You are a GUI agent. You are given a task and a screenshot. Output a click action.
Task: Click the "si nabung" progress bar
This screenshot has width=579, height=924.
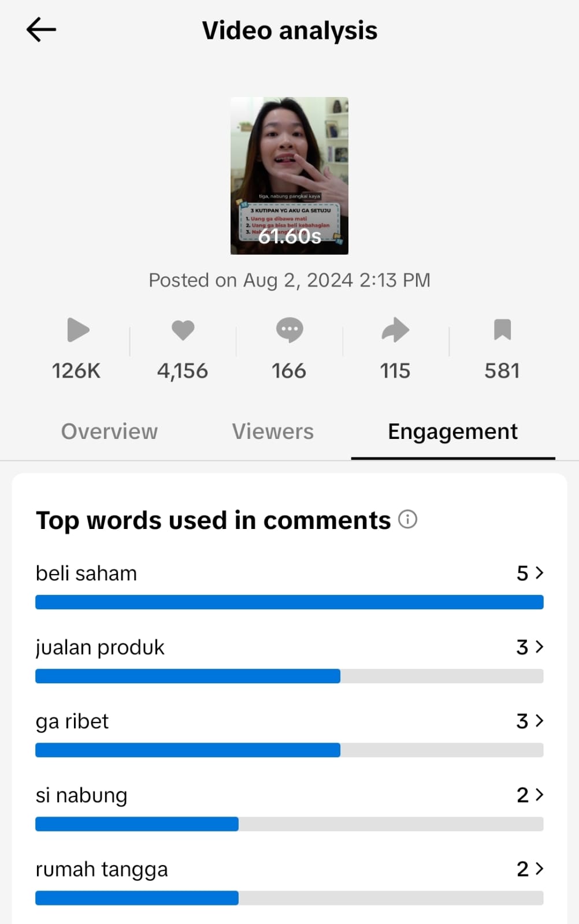point(289,824)
